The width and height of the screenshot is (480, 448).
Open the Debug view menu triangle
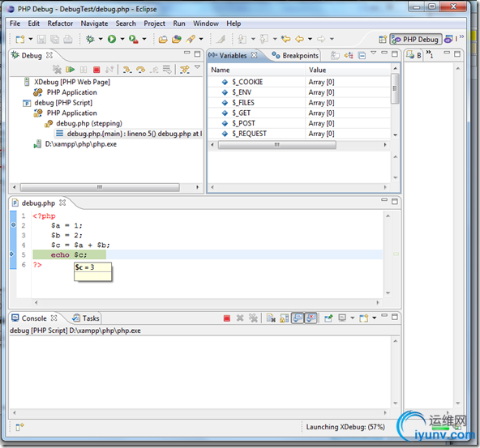198,67
